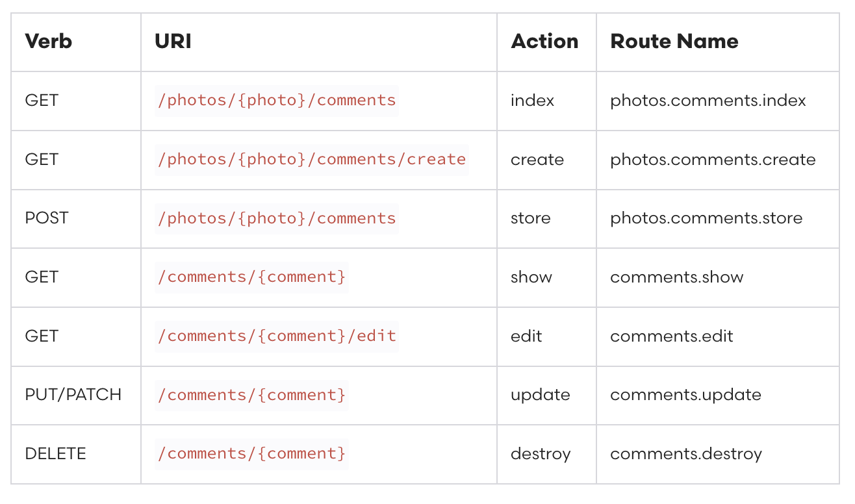
Task: Select the photos.comments.store route name
Action: pos(706,218)
